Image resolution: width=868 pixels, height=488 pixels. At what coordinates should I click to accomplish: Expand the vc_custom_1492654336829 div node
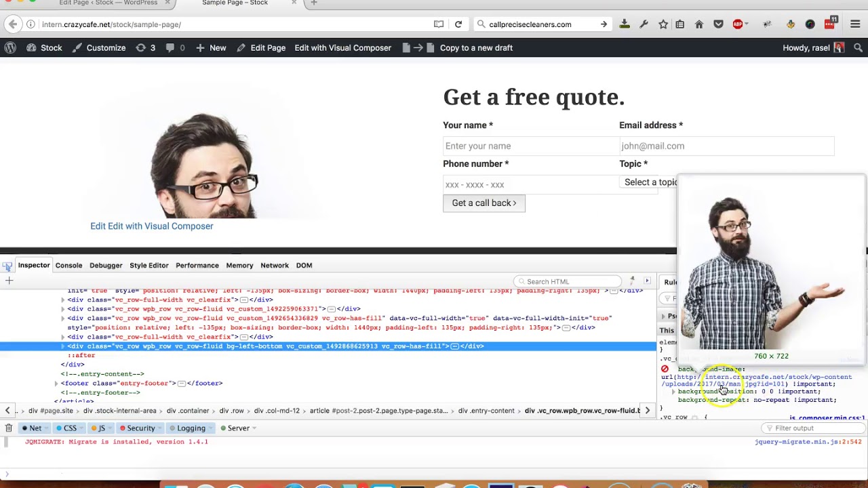63,319
